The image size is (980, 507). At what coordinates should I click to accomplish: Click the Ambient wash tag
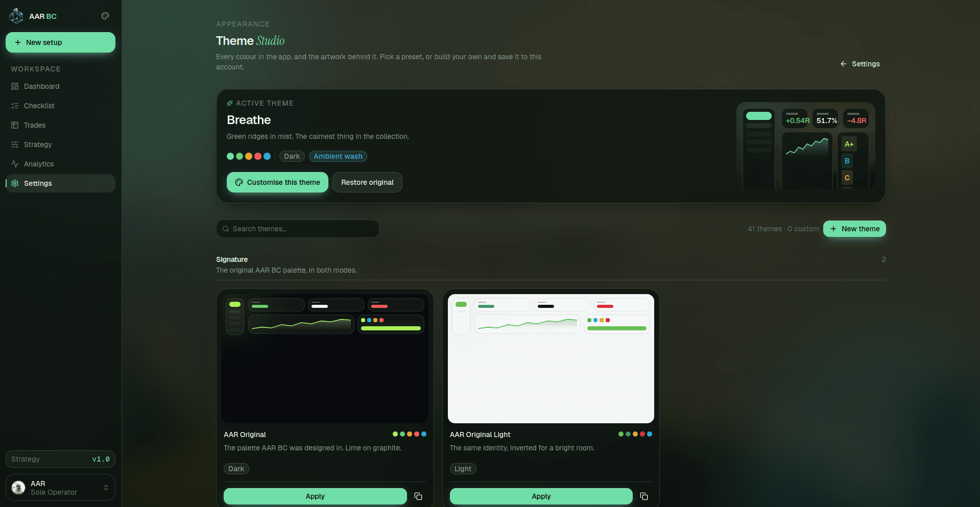click(x=338, y=156)
